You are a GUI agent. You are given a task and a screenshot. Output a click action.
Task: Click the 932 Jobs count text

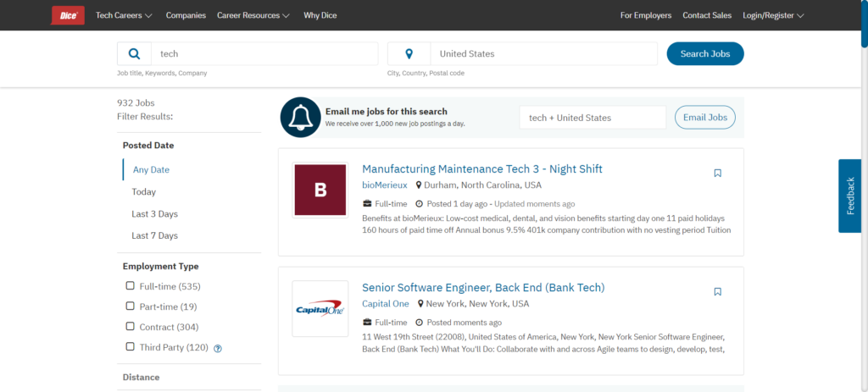(x=136, y=102)
